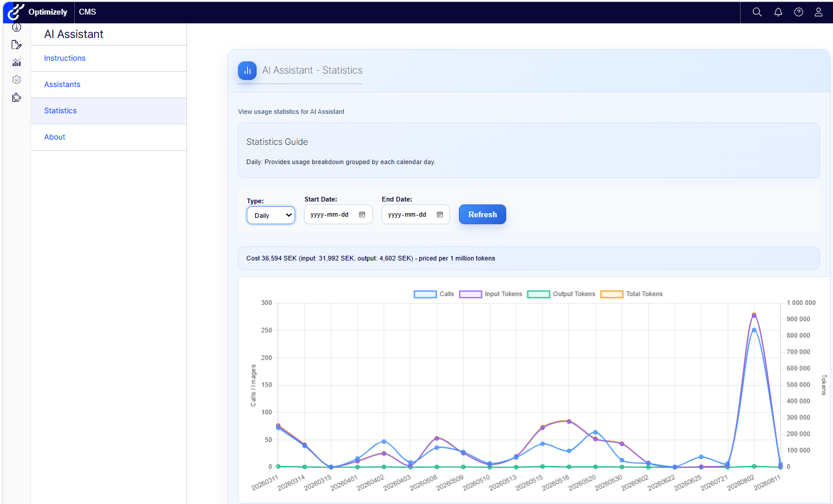The image size is (833, 504).
Task: Open the Add-ons puzzle piece icon
Action: pos(16,98)
